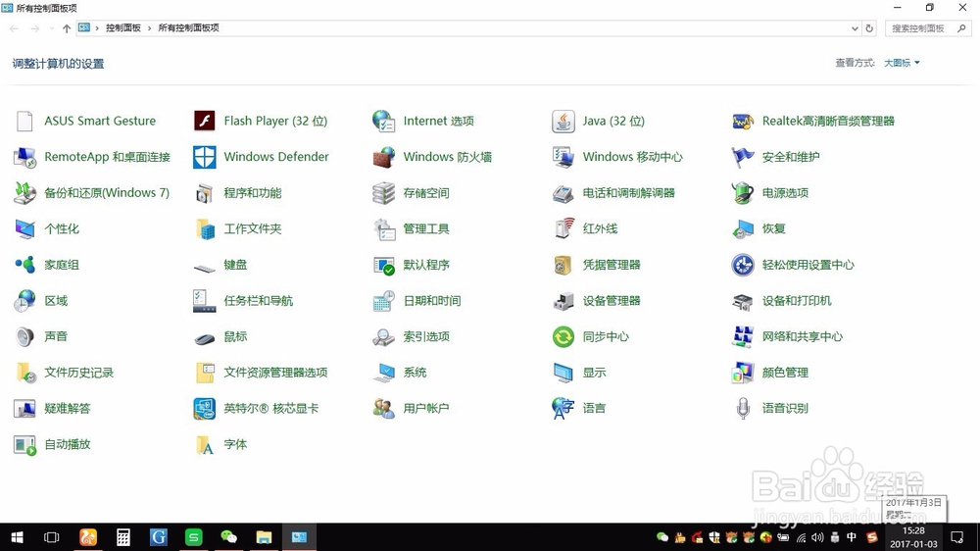This screenshot has width=980, height=551.
Task: Expand chevron after 控制面板 breadcrumb
Action: click(x=149, y=28)
